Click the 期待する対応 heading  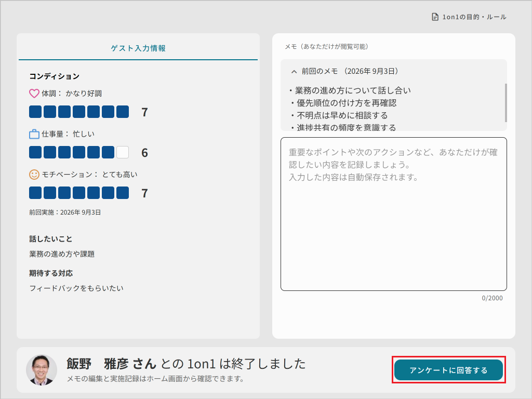click(x=51, y=273)
